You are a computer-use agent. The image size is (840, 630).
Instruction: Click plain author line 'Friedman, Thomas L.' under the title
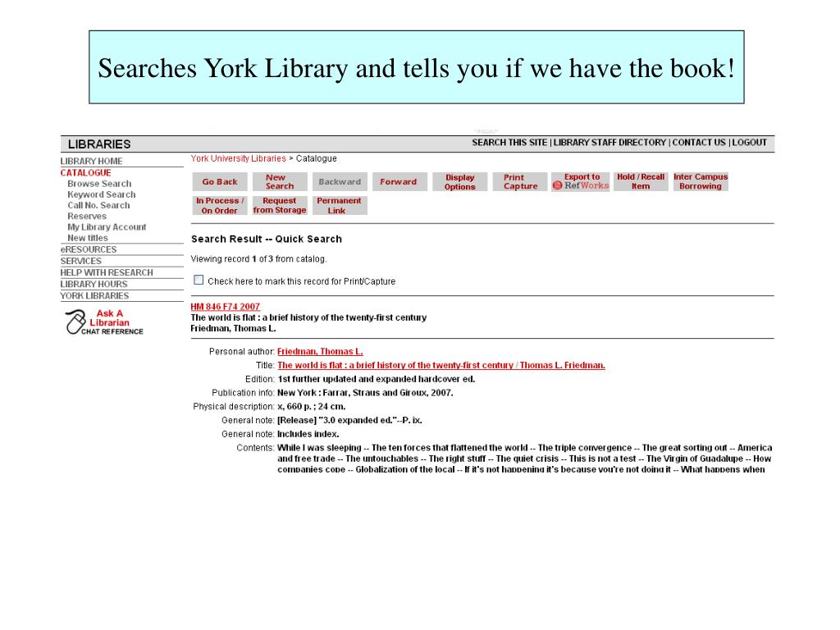234,328
